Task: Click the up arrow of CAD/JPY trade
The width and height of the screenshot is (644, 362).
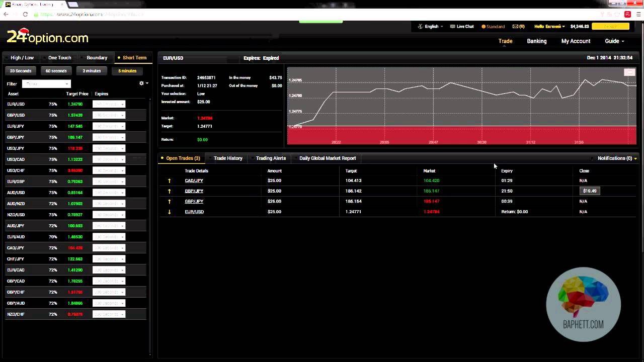Action: point(169,180)
